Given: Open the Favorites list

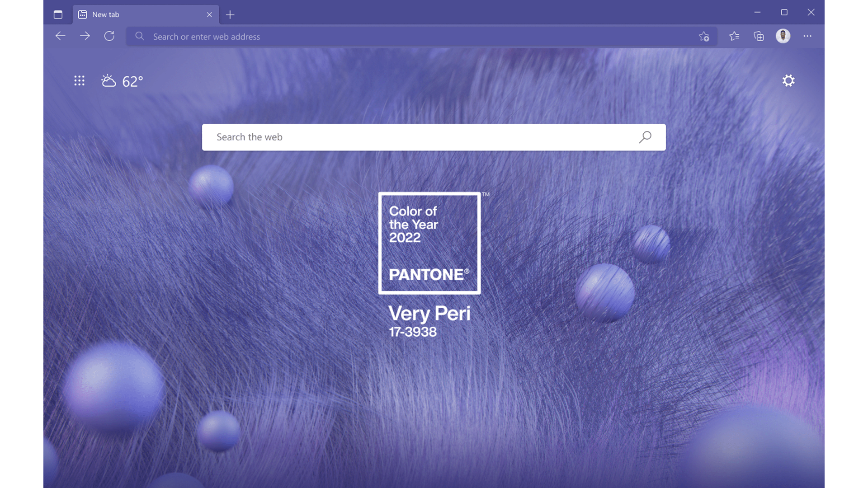Looking at the screenshot, I should pyautogui.click(x=735, y=36).
